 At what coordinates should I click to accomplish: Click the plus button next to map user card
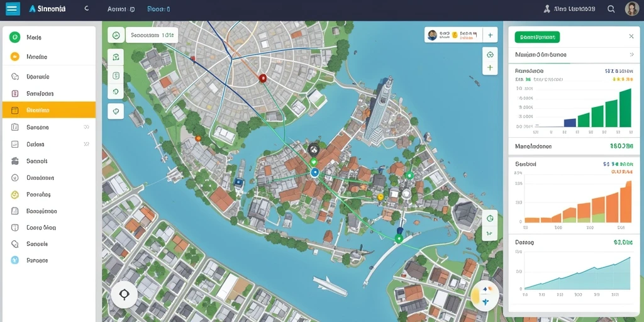pyautogui.click(x=490, y=35)
